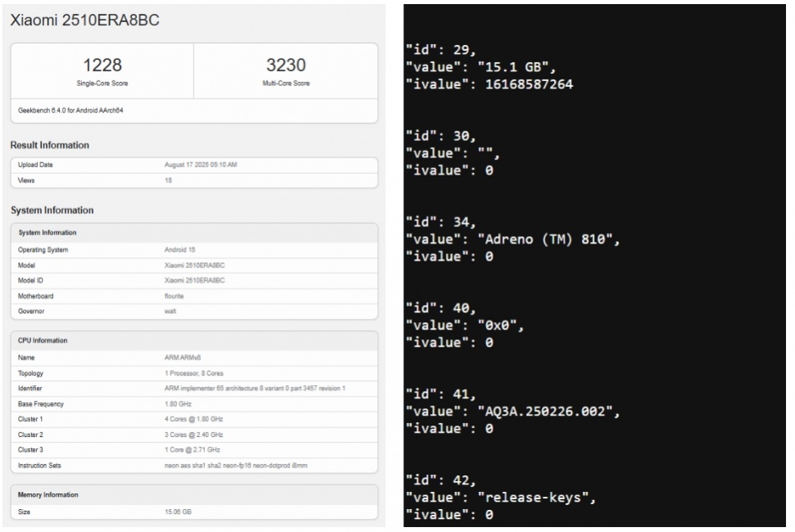Select the Android 15 operating system value
Viewport: 795px width, 532px height.
coord(180,249)
